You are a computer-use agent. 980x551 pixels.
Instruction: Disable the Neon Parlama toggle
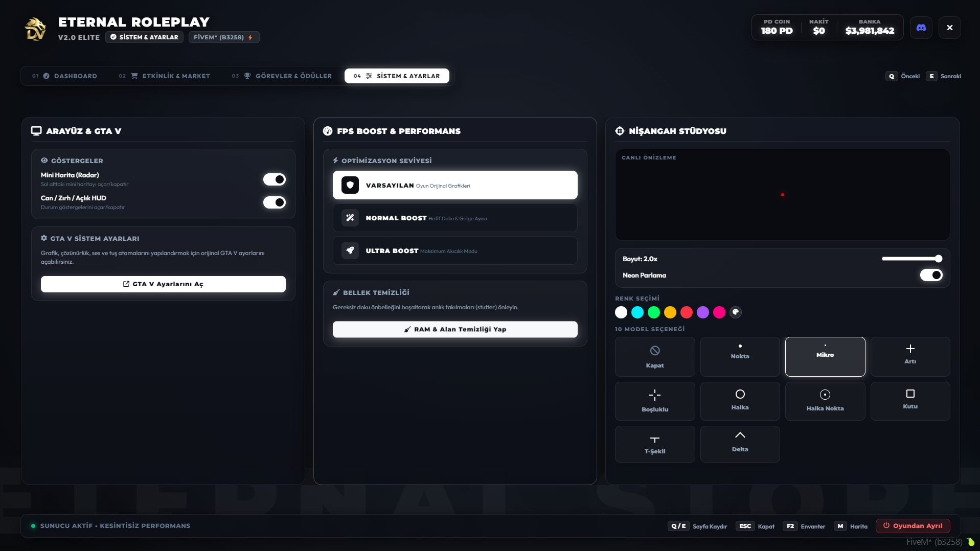click(x=931, y=275)
